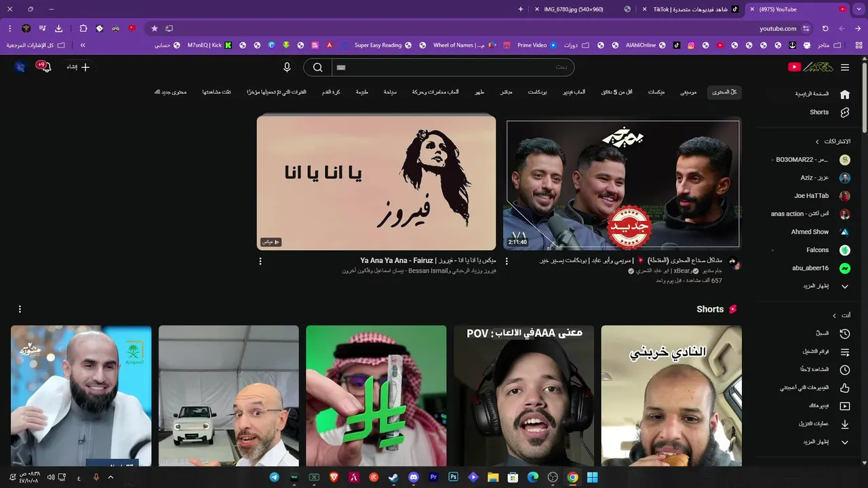Select the Music (موسيقى) filter chip

688,92
